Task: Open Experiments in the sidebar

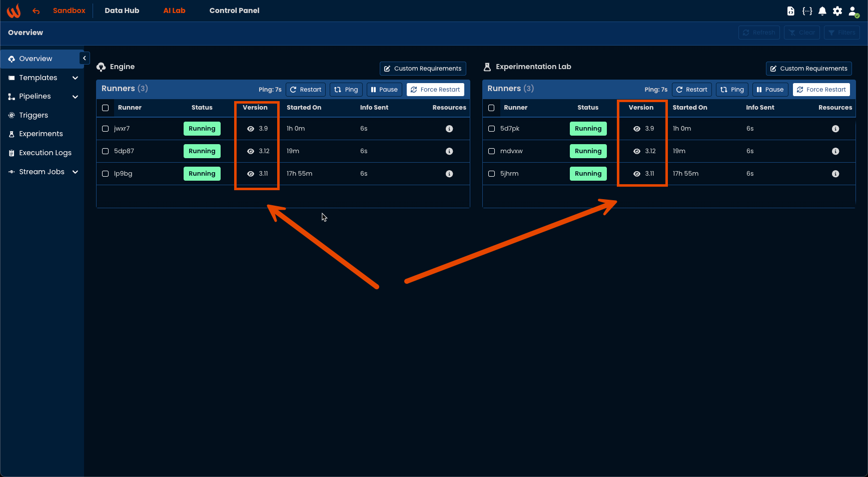Action: click(x=41, y=134)
